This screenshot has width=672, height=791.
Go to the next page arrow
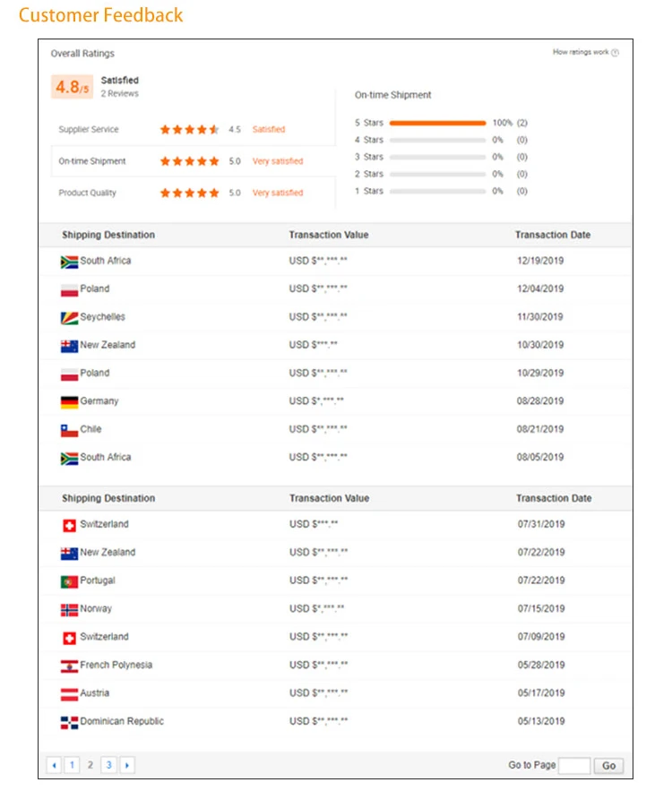coord(127,765)
